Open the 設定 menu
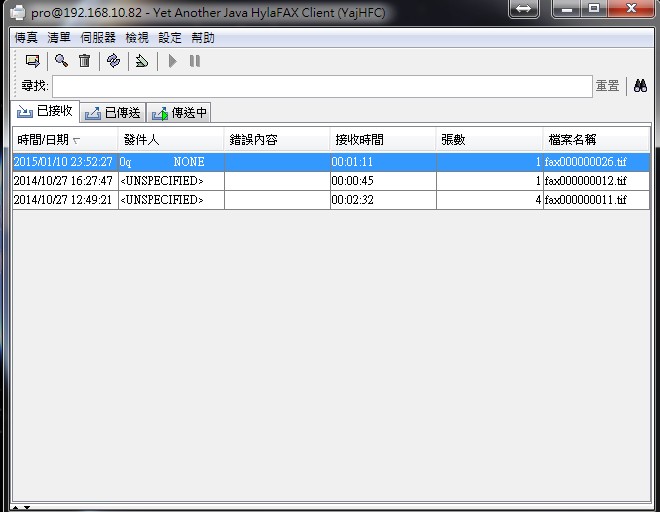The image size is (660, 512). 170,38
